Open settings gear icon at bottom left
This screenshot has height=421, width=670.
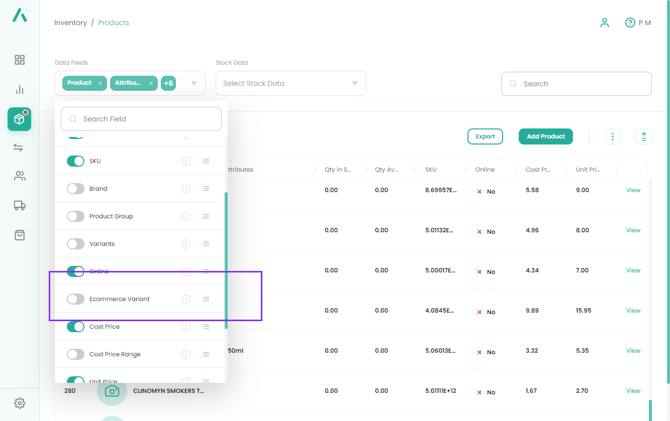point(19,403)
